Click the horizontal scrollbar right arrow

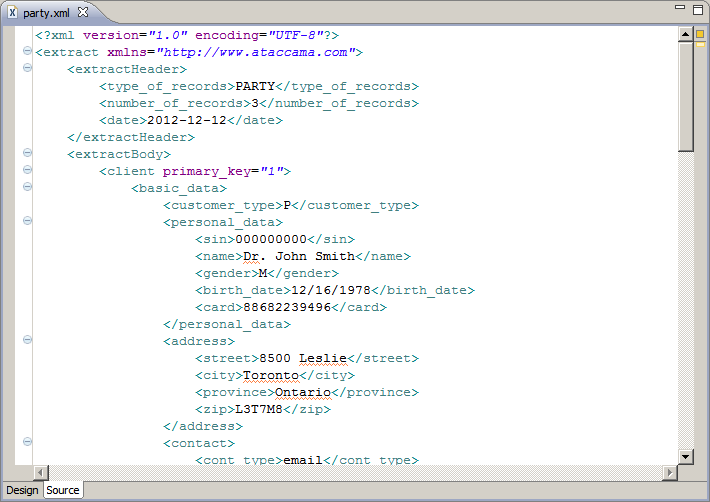tap(670, 472)
